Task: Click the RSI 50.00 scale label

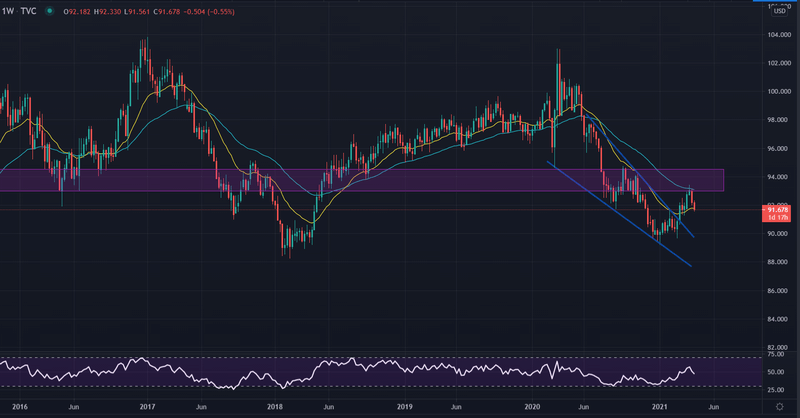Action: 776,372
